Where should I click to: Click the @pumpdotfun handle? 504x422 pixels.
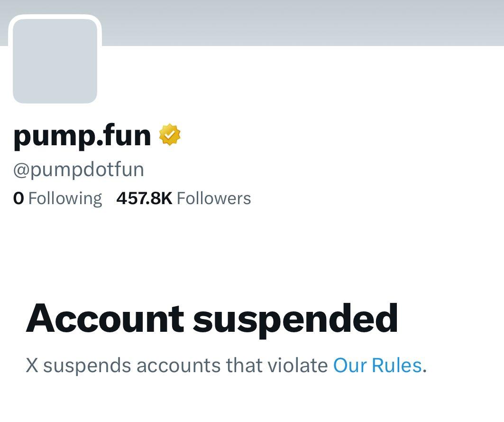(x=79, y=169)
